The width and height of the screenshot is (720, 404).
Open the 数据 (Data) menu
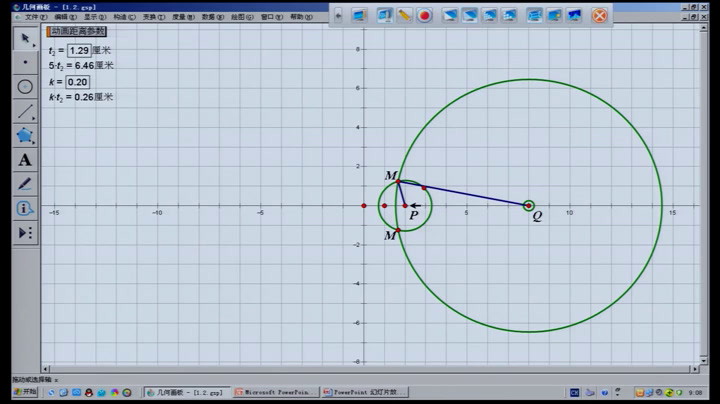213,17
